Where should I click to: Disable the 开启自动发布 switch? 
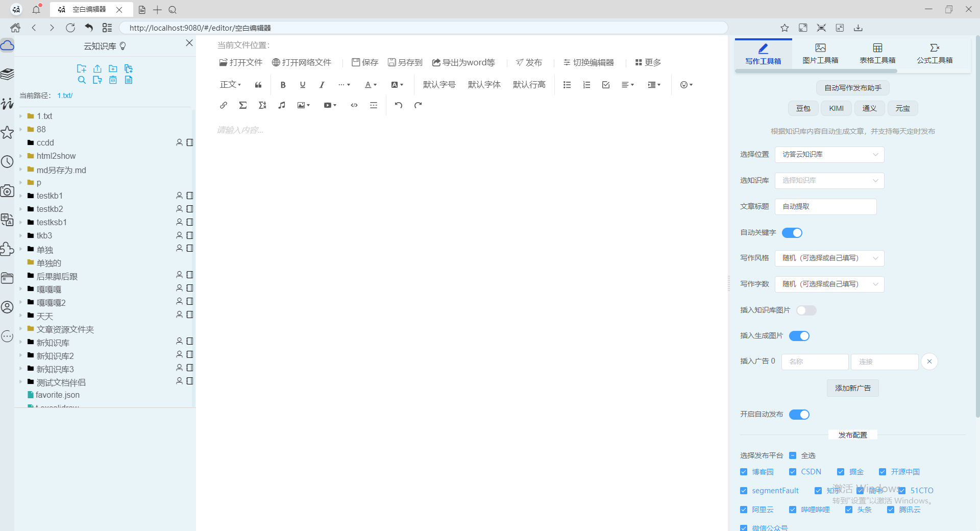(799, 415)
